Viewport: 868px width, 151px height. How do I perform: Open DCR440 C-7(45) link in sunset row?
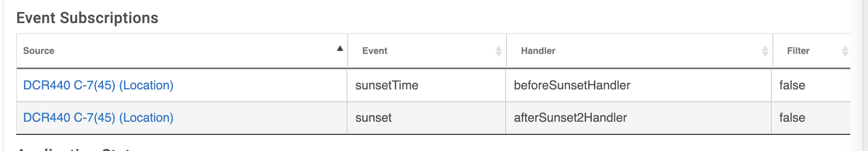pos(98,117)
